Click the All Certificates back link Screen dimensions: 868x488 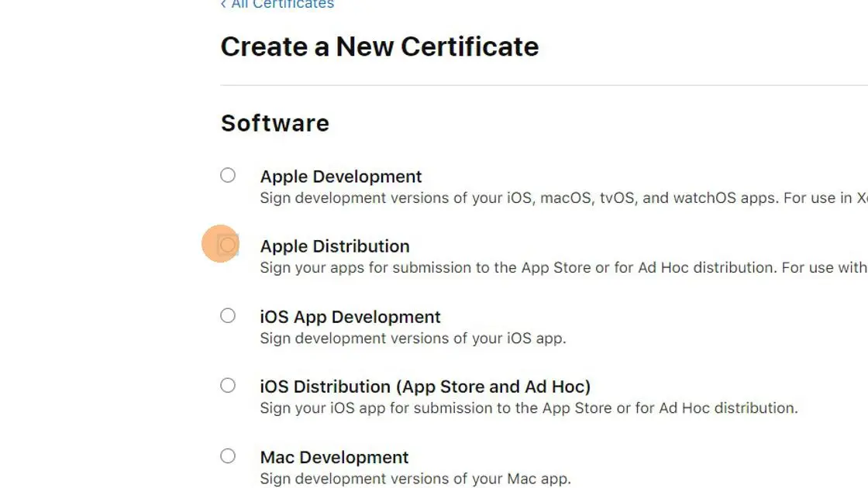point(281,5)
